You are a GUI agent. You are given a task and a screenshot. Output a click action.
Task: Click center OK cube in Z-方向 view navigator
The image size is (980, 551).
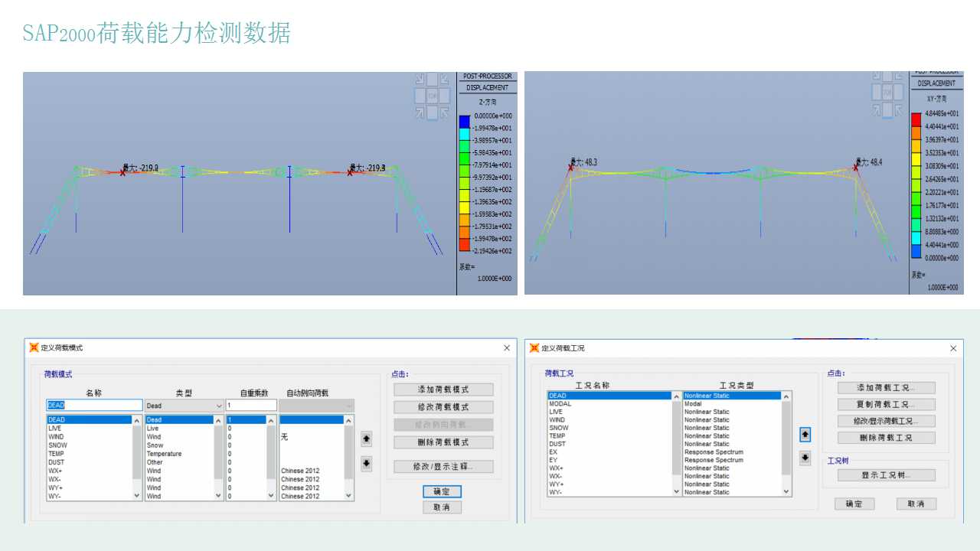(x=433, y=96)
